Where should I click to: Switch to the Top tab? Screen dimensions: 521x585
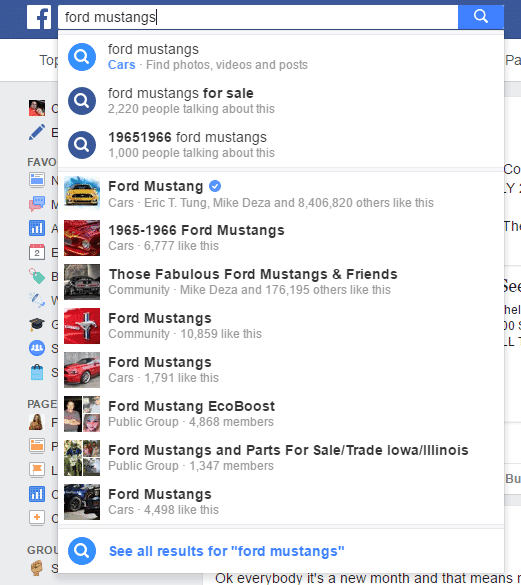pos(49,60)
